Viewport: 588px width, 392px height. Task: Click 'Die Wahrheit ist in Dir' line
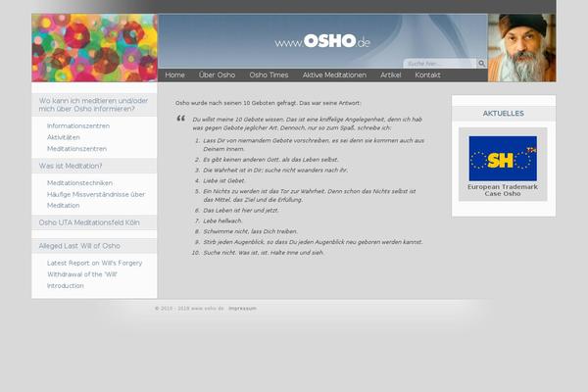(x=275, y=171)
